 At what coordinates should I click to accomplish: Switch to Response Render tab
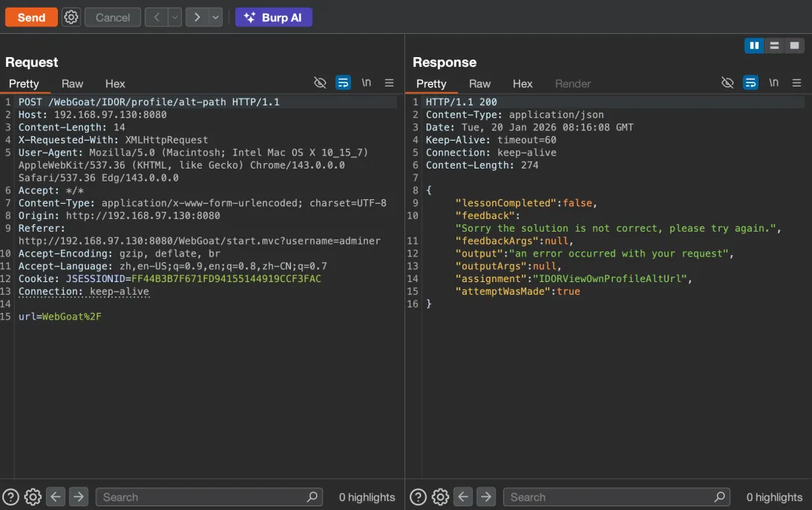pos(573,83)
